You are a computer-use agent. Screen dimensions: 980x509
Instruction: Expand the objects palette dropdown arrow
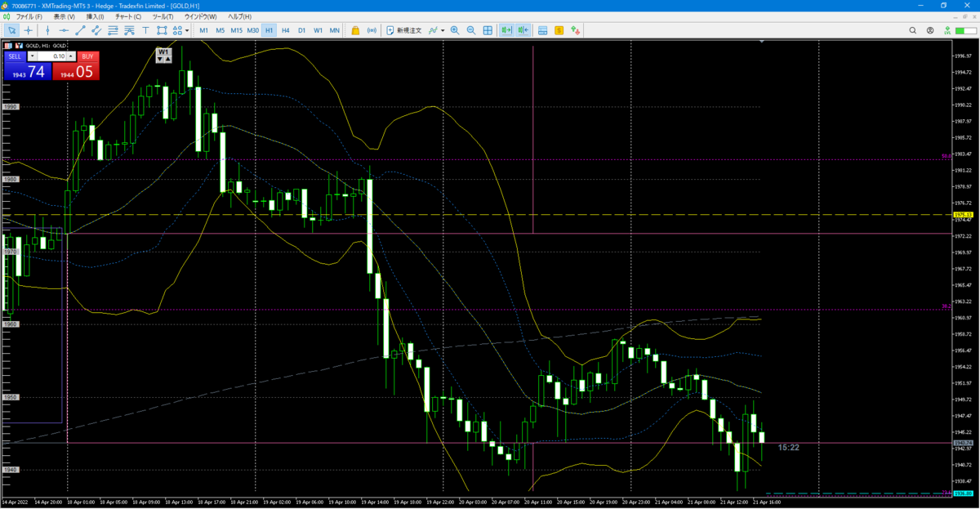coord(187,30)
